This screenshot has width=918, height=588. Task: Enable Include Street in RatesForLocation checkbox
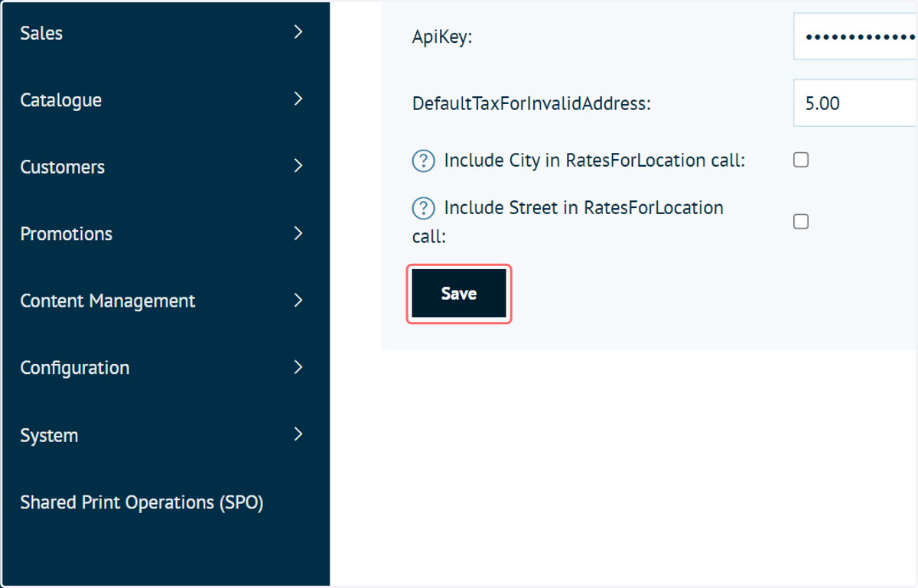801,222
